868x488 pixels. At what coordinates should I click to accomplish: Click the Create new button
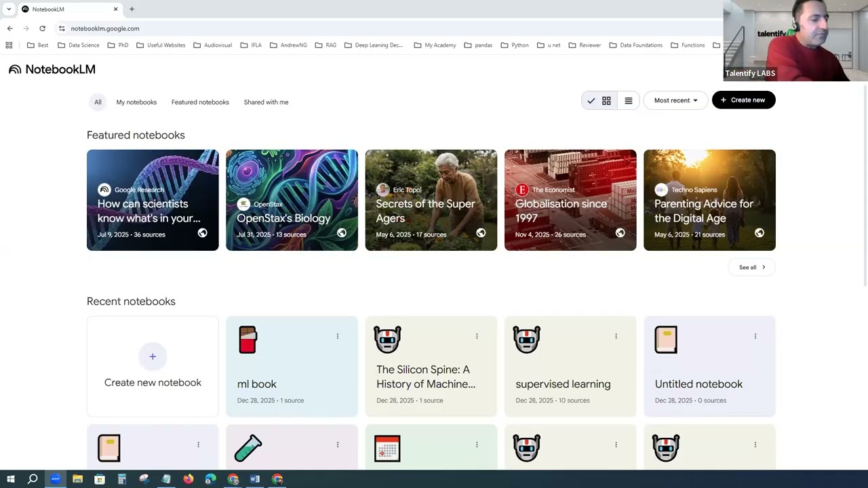click(x=743, y=100)
